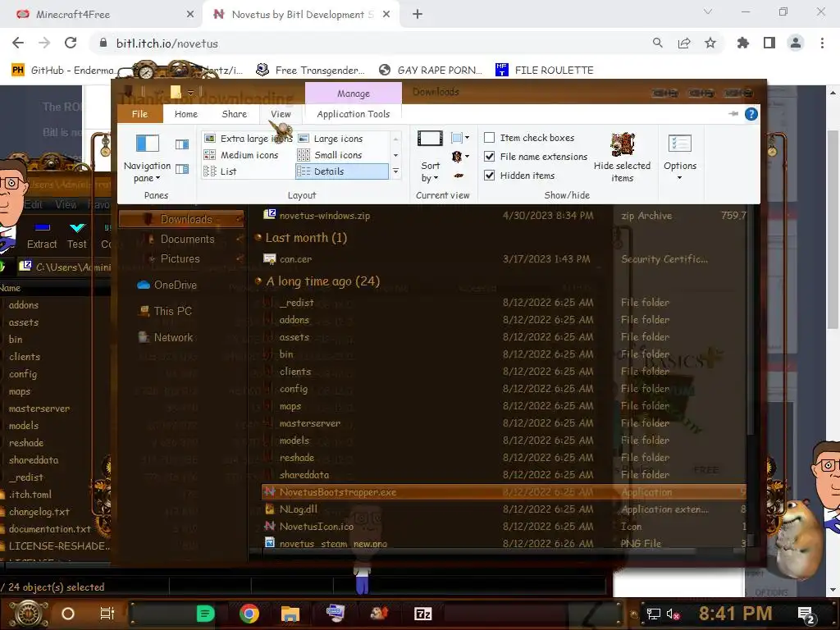Open the green chat app on taskbar
This screenshot has width=840, height=630.
click(x=205, y=614)
